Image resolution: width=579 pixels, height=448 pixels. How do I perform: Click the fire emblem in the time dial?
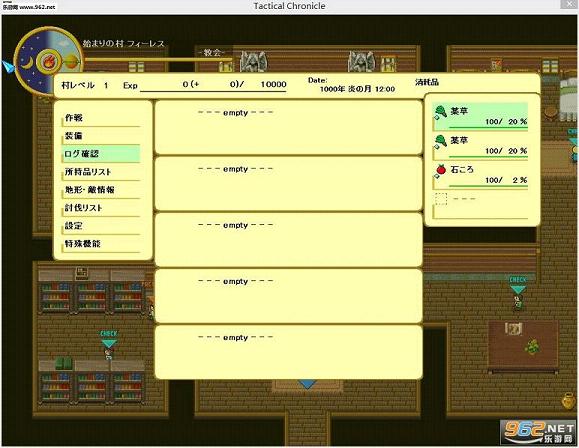point(48,61)
